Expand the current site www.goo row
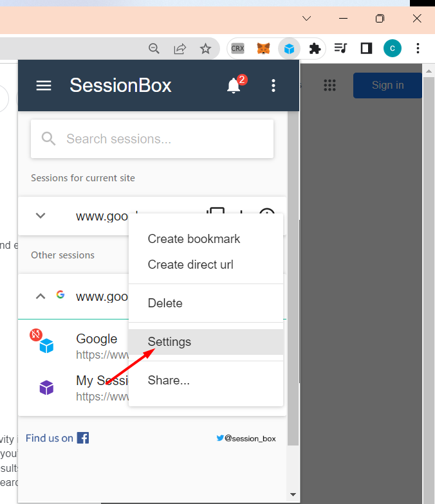Screen dimensions: 435x504 point(40,215)
